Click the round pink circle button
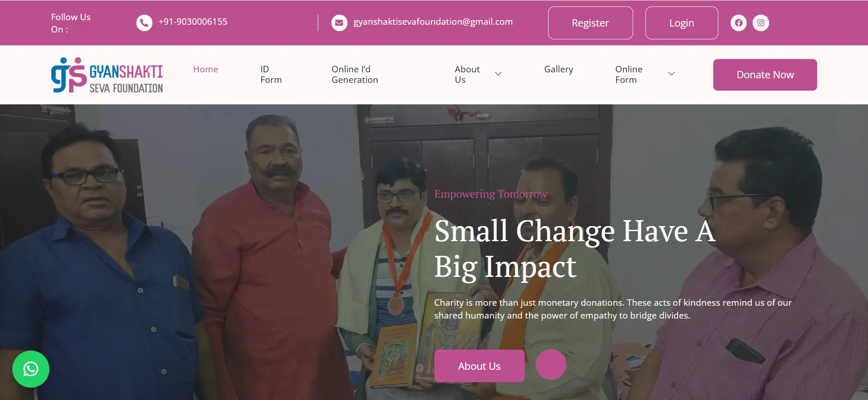The width and height of the screenshot is (868, 400). point(551,365)
